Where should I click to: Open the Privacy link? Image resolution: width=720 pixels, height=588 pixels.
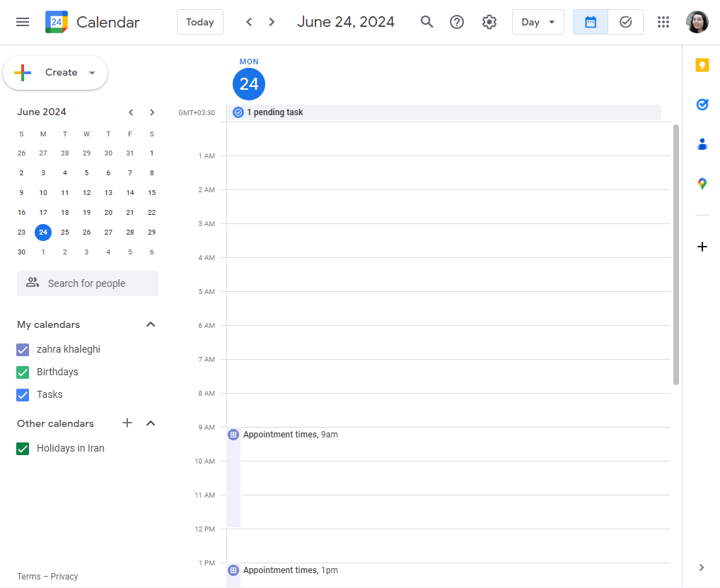[64, 577]
